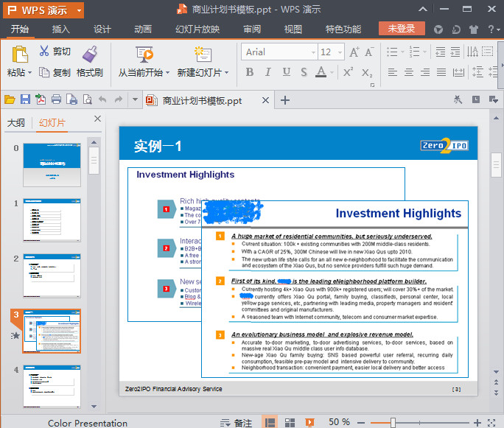This screenshot has width=504, height=428.
Task: Open the 视图 ribbon tab
Action: point(293,29)
